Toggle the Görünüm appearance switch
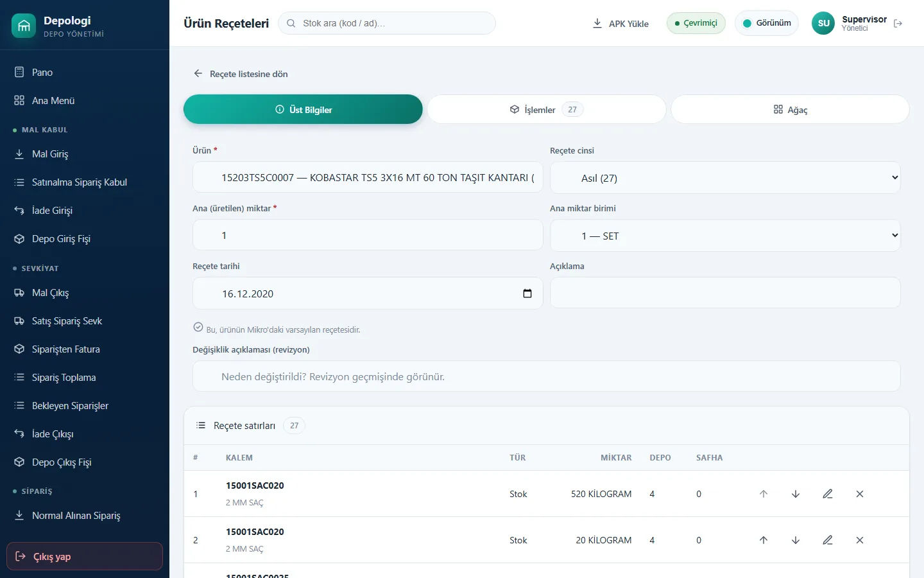This screenshot has height=578, width=924. [767, 23]
